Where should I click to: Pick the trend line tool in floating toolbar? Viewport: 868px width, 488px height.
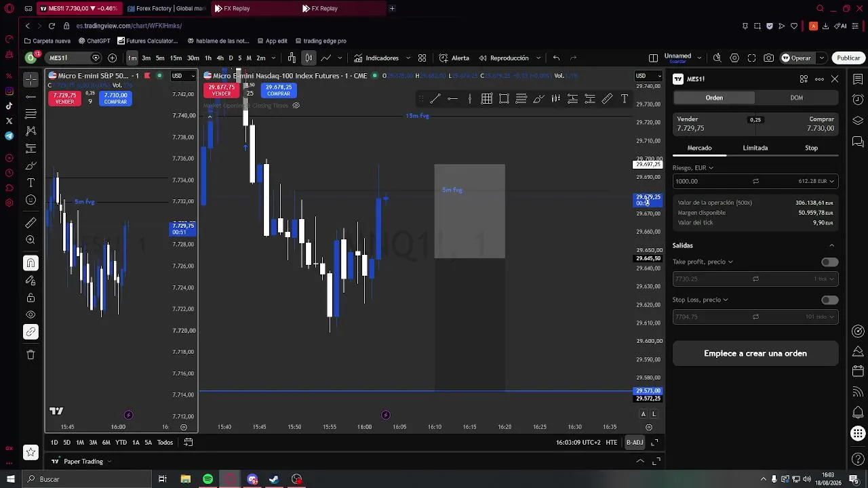[435, 99]
